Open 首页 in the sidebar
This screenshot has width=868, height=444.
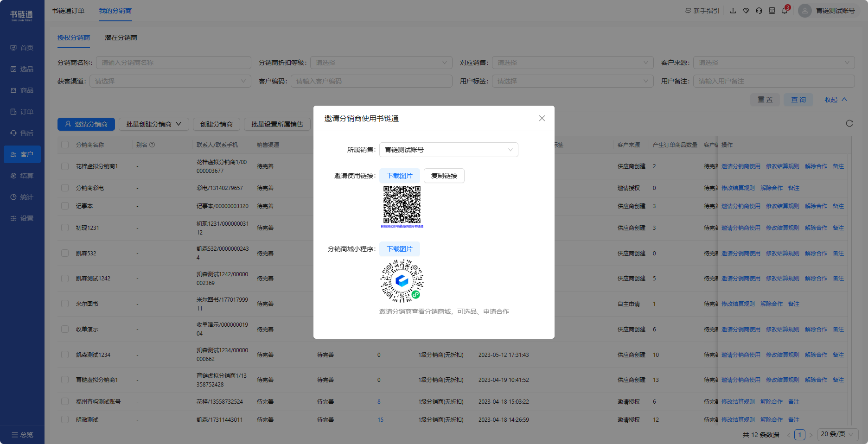[x=22, y=48]
